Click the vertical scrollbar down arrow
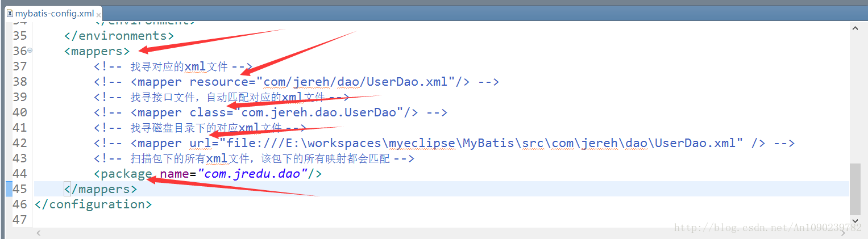This screenshot has height=239, width=868. click(x=855, y=221)
